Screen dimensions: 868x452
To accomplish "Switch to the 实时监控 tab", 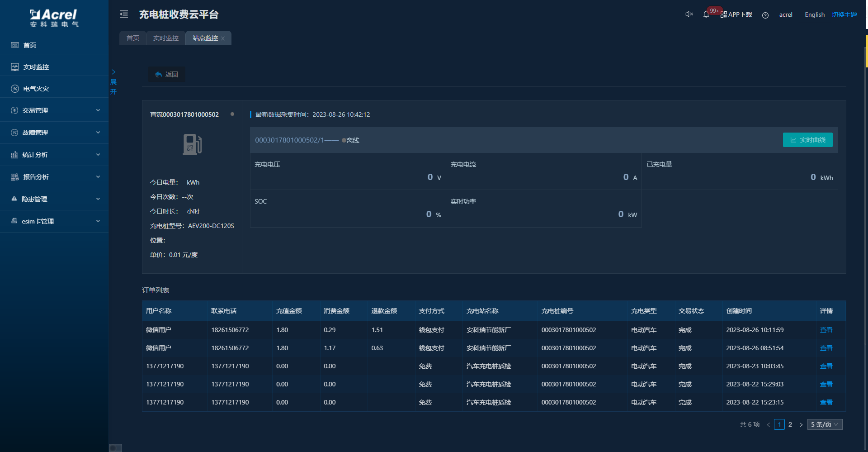I will 165,38.
